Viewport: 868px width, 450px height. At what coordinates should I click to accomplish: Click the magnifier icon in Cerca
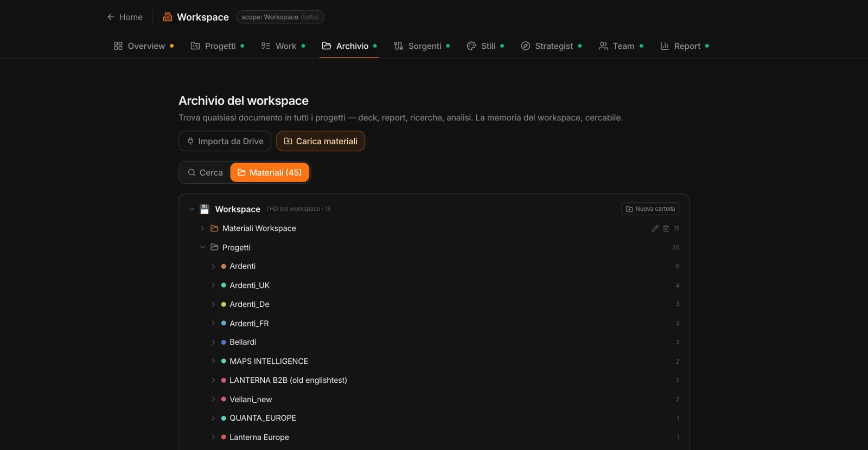(x=192, y=172)
